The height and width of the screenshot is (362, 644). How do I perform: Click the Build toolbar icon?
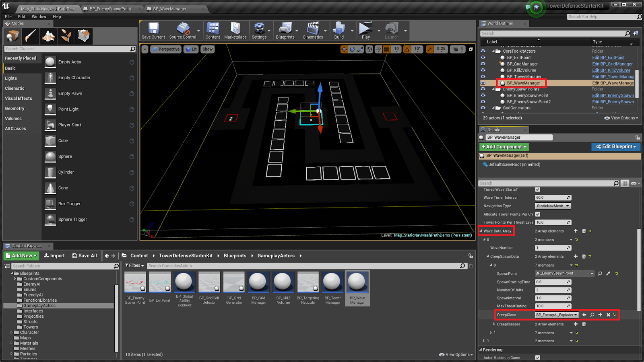click(339, 31)
